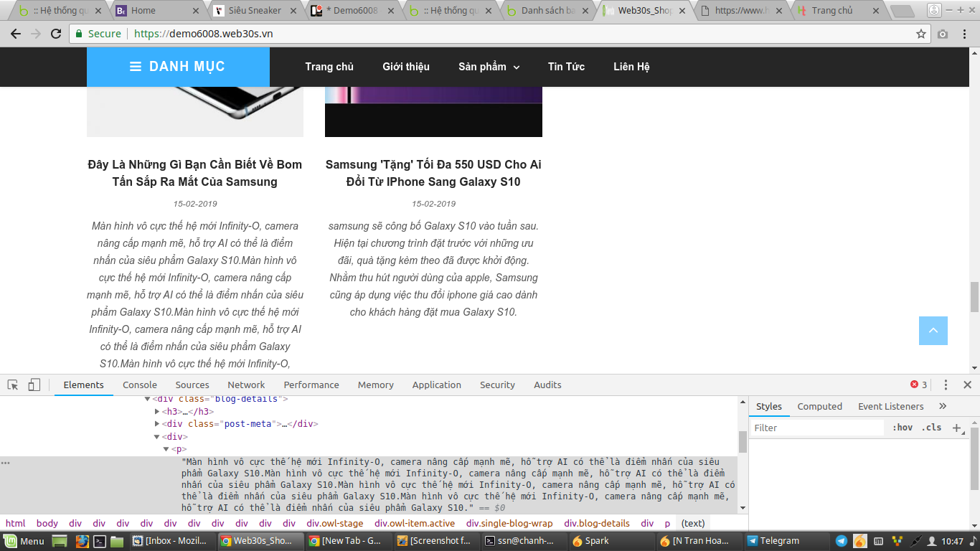Select div.single-blog-wrap in the breadcrumb
This screenshot has width=980, height=551.
pos(509,523)
